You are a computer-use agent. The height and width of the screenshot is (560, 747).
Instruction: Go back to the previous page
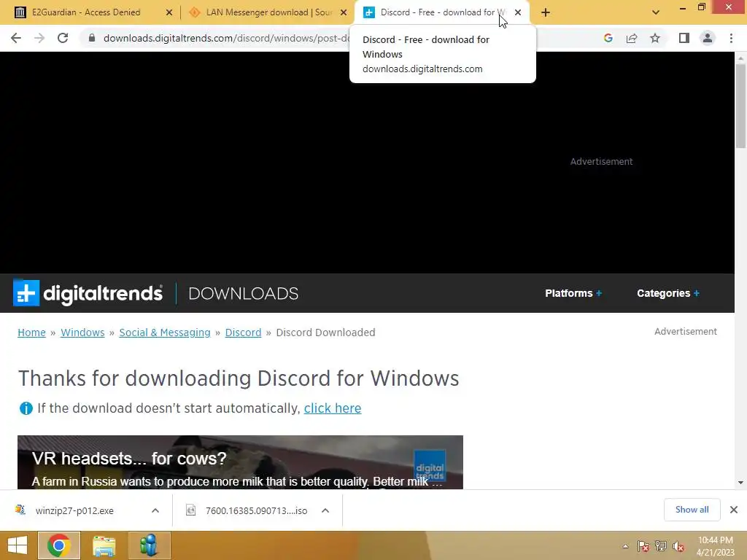(x=16, y=38)
